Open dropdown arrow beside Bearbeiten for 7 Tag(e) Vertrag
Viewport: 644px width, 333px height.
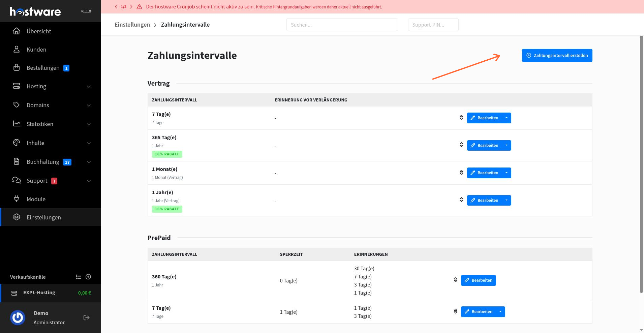(507, 118)
